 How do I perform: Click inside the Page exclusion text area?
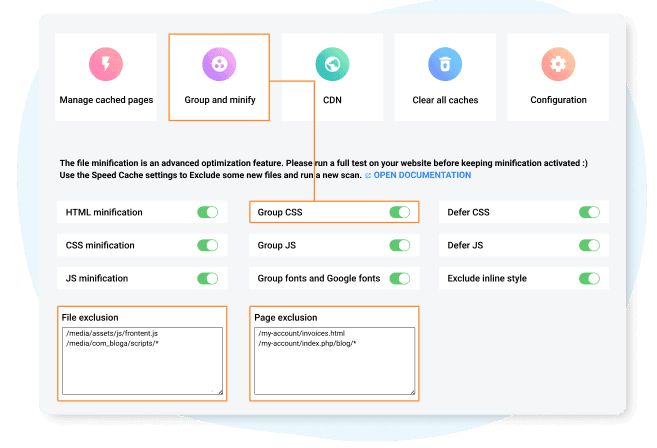334,361
